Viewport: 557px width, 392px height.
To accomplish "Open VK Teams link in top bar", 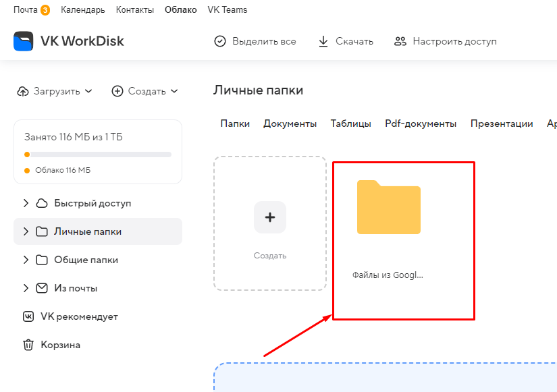I will click(x=228, y=10).
